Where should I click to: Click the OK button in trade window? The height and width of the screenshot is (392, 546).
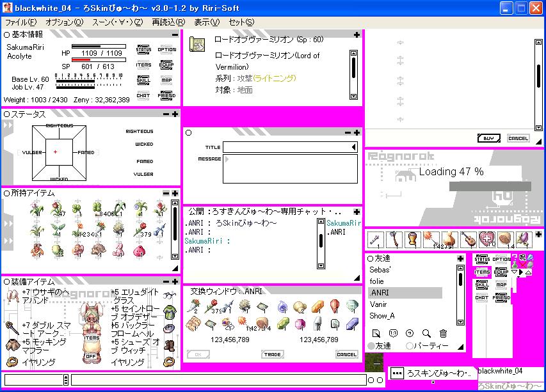click(198, 354)
